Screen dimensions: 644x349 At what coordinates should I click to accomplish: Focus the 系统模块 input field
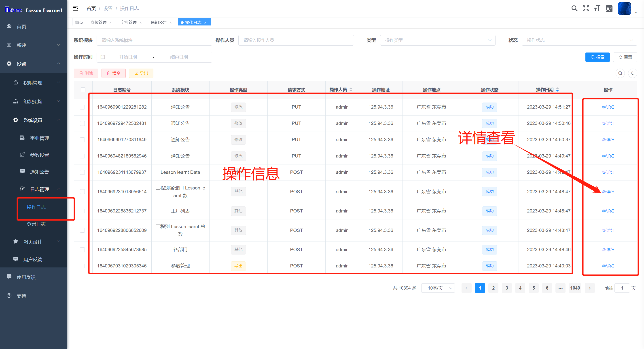click(x=154, y=40)
